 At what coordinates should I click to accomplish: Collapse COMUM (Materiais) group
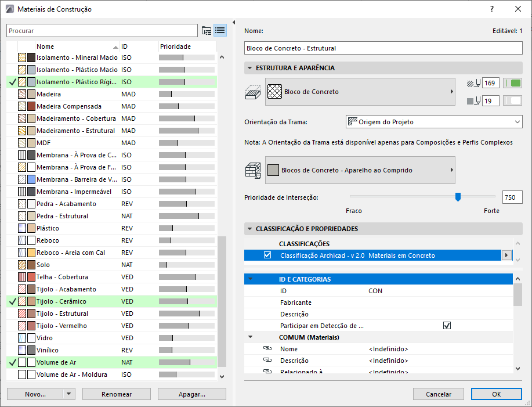coord(251,337)
